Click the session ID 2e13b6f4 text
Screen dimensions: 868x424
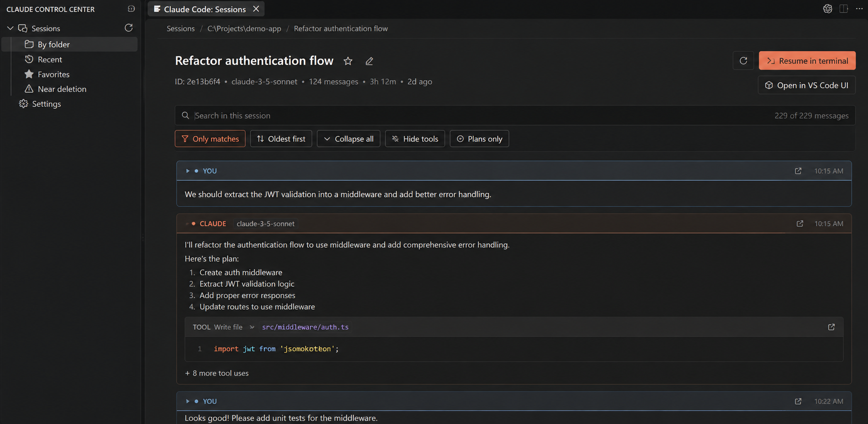tap(197, 82)
